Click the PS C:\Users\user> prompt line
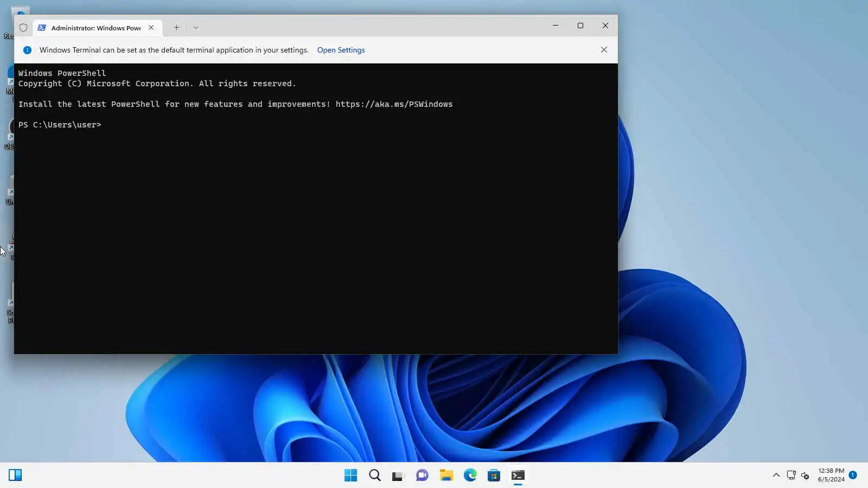The image size is (868, 488). point(60,125)
